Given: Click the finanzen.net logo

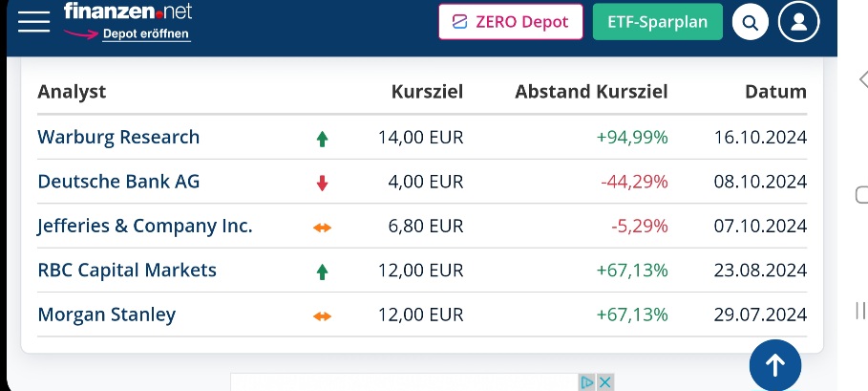Looking at the screenshot, I should [x=127, y=11].
